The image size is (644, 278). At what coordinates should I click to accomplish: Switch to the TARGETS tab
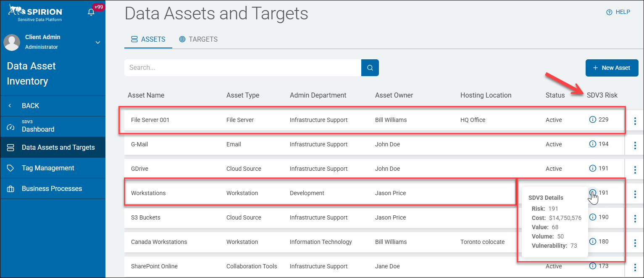[198, 39]
